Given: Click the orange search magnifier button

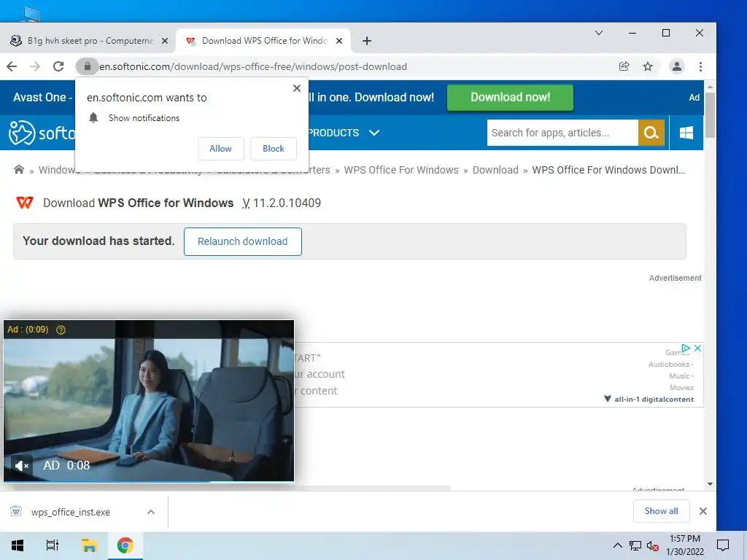Looking at the screenshot, I should (651, 133).
